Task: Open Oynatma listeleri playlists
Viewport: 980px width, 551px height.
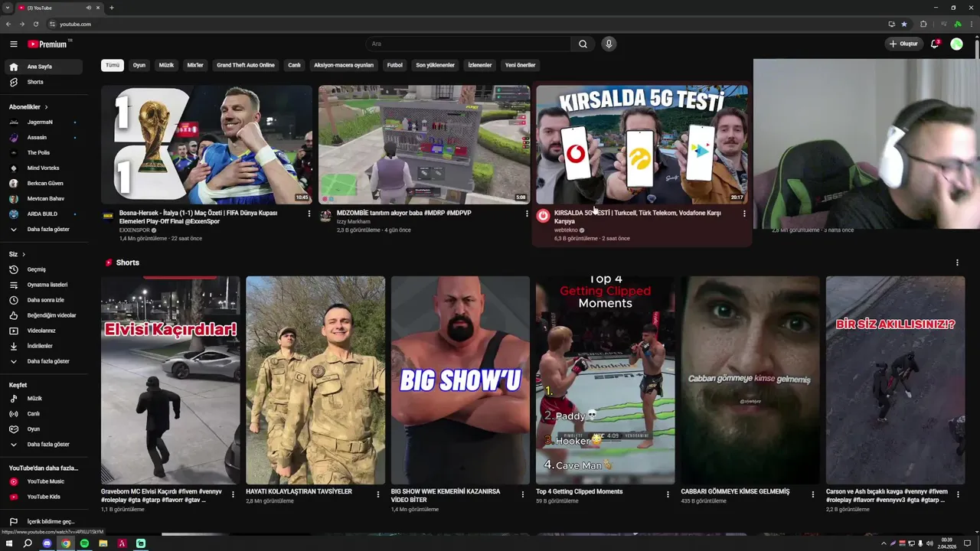Action: (x=42, y=285)
